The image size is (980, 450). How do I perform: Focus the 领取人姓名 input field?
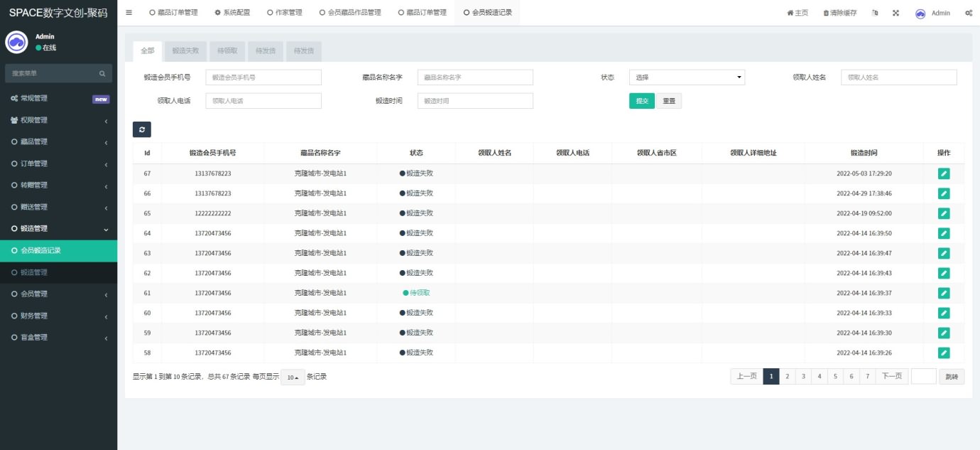899,77
